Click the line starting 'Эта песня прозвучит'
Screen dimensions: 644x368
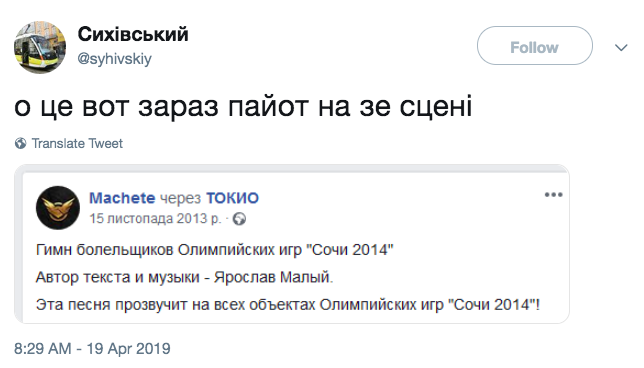288,305
